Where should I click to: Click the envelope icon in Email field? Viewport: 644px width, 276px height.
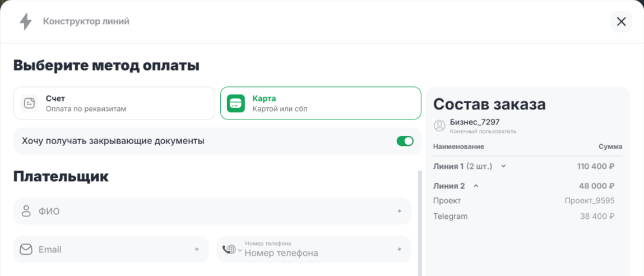point(26,250)
